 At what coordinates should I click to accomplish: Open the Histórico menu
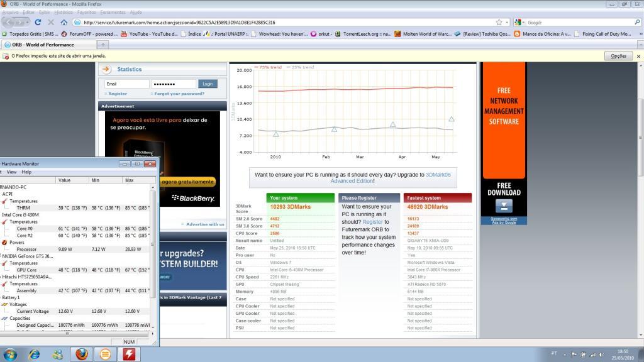click(x=64, y=13)
